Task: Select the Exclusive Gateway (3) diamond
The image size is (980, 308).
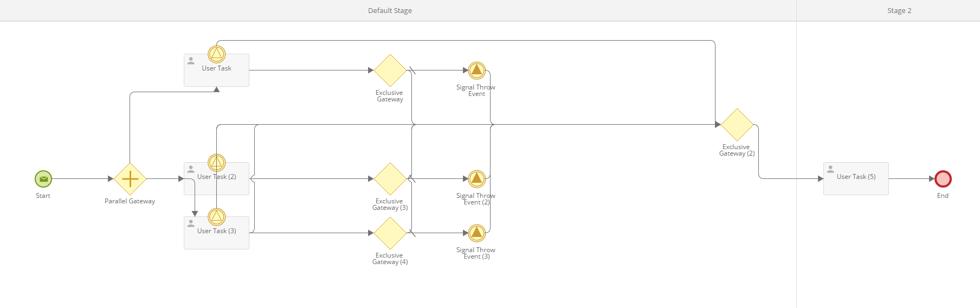Action: click(x=390, y=178)
